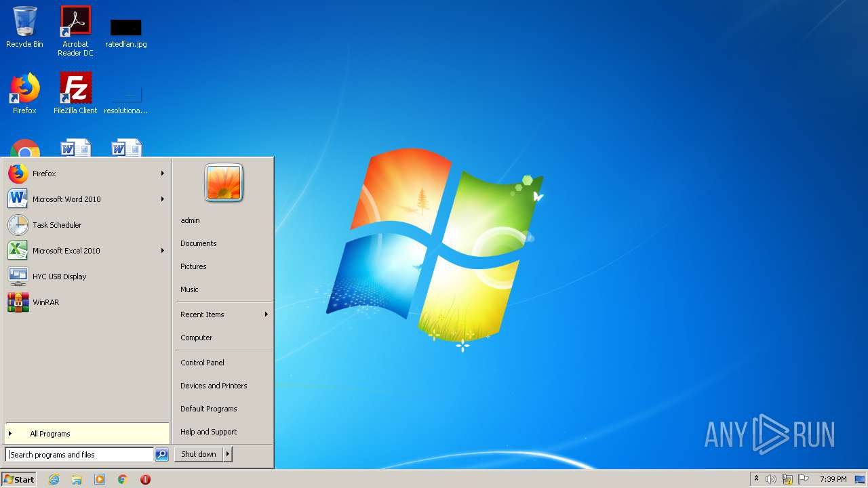Click the Task Scheduler clock icon
Image resolution: width=868 pixels, height=488 pixels.
18,225
